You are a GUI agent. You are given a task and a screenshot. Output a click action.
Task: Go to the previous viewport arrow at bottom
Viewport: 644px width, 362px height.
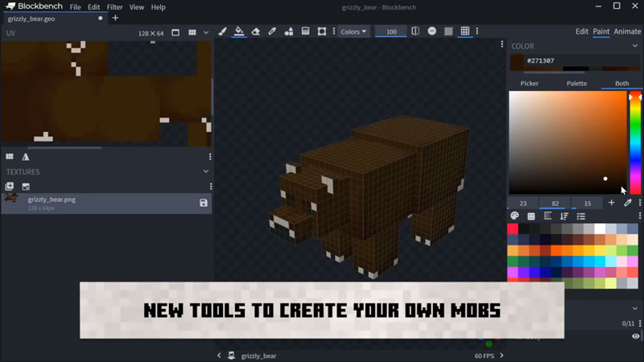(x=219, y=356)
